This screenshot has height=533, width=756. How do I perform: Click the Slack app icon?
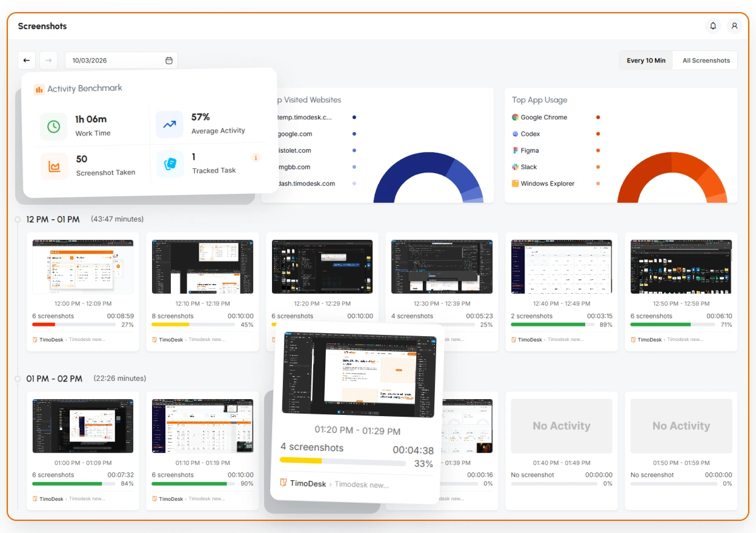(516, 167)
